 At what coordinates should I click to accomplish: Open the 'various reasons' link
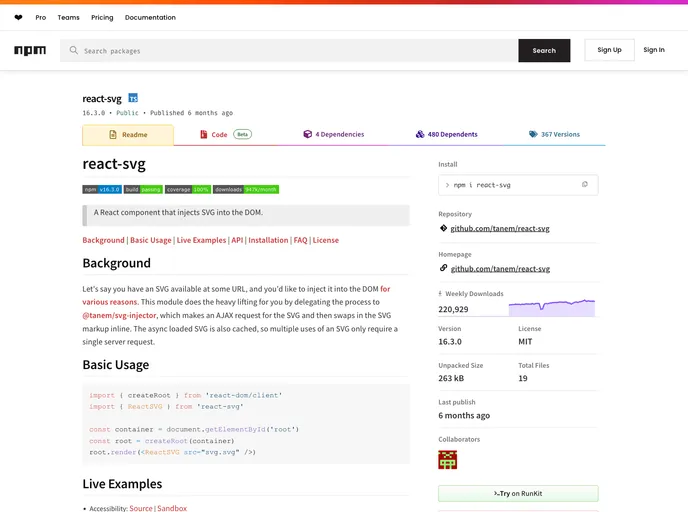(x=110, y=302)
